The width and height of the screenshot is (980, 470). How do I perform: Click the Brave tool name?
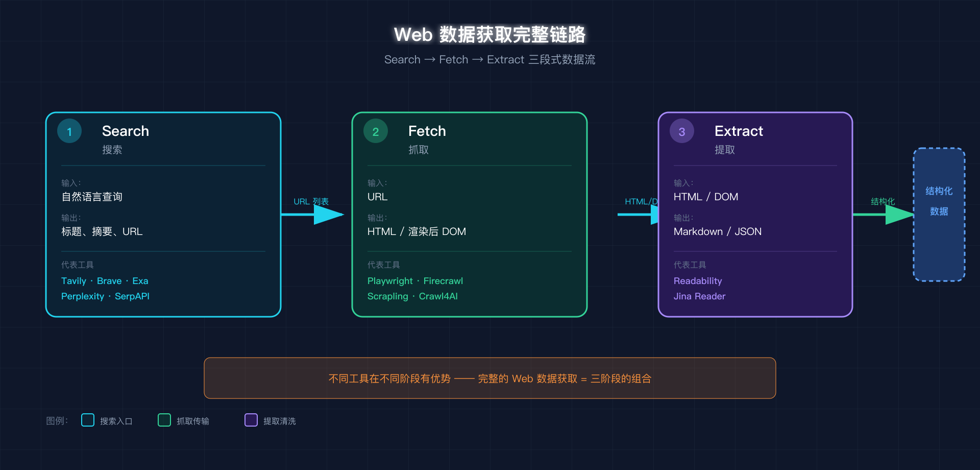coord(109,281)
